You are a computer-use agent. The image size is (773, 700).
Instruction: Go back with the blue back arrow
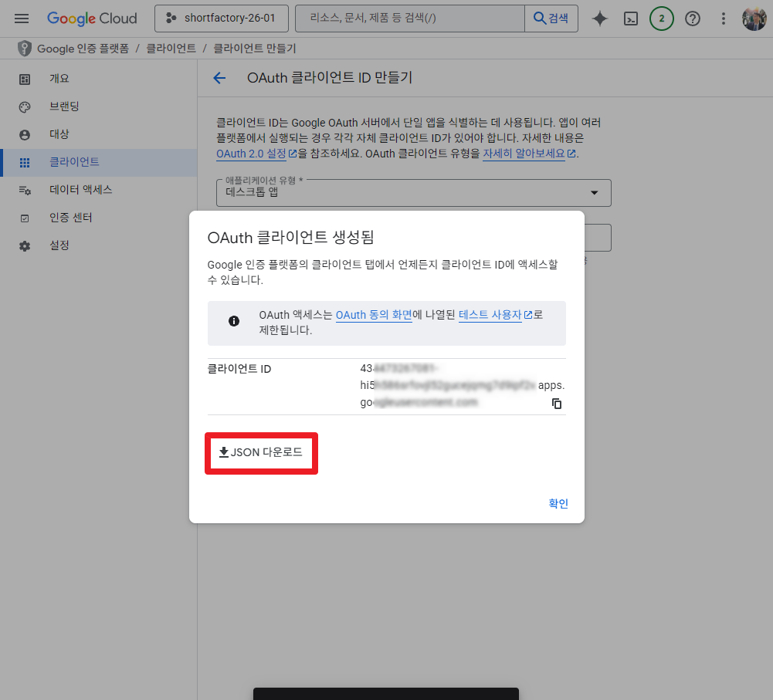[219, 78]
